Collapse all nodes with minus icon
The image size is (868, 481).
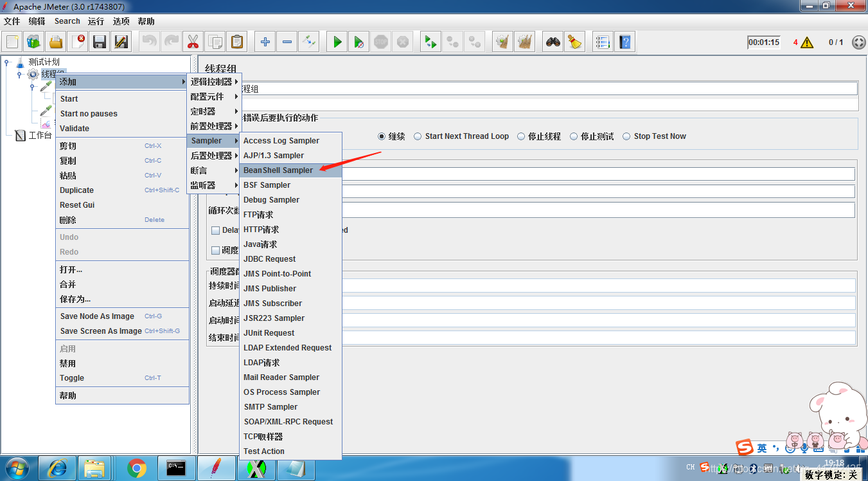coord(287,42)
